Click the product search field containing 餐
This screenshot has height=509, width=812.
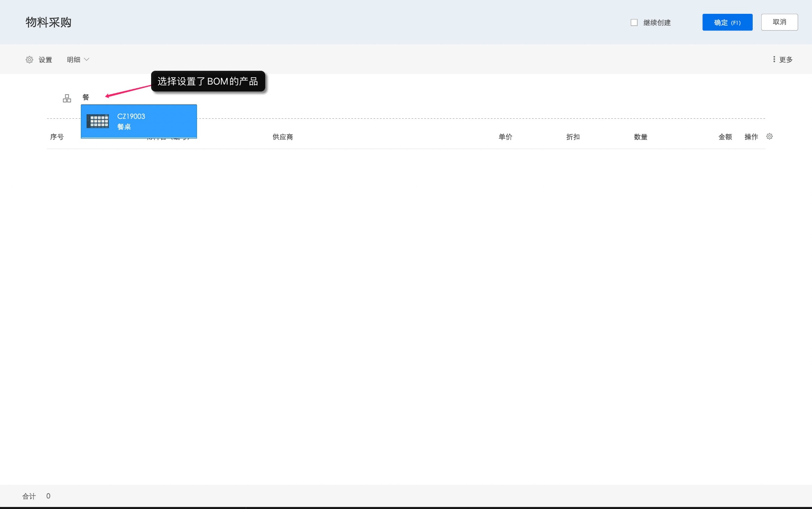86,98
